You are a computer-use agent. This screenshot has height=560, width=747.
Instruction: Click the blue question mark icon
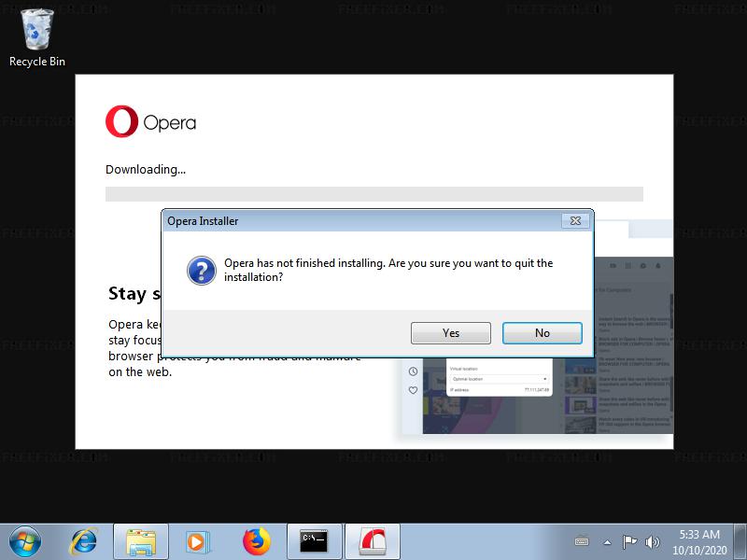click(x=202, y=271)
